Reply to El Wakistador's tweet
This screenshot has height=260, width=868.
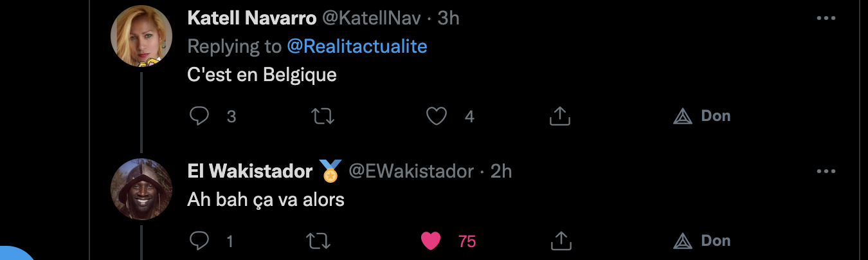200,241
